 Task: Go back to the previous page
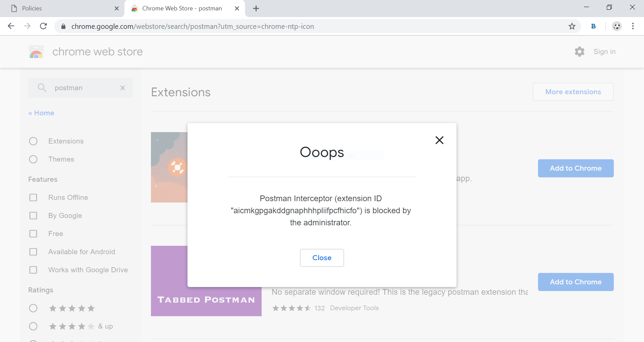point(11,26)
